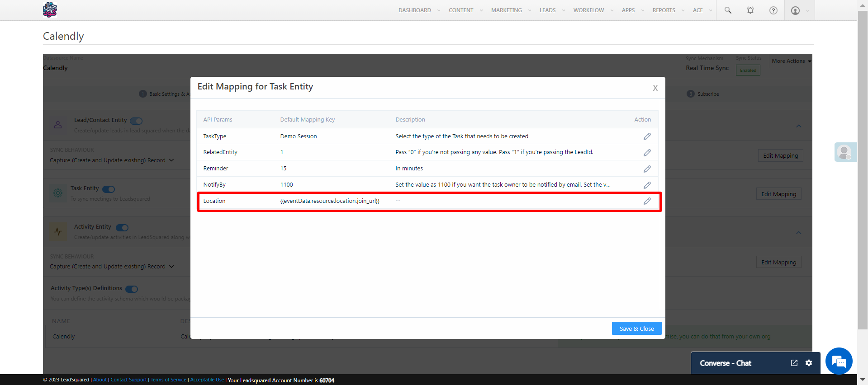Viewport: 868px width, 385px height.
Task: Click the scrollbar up arrow
Action: pyautogui.click(x=863, y=5)
